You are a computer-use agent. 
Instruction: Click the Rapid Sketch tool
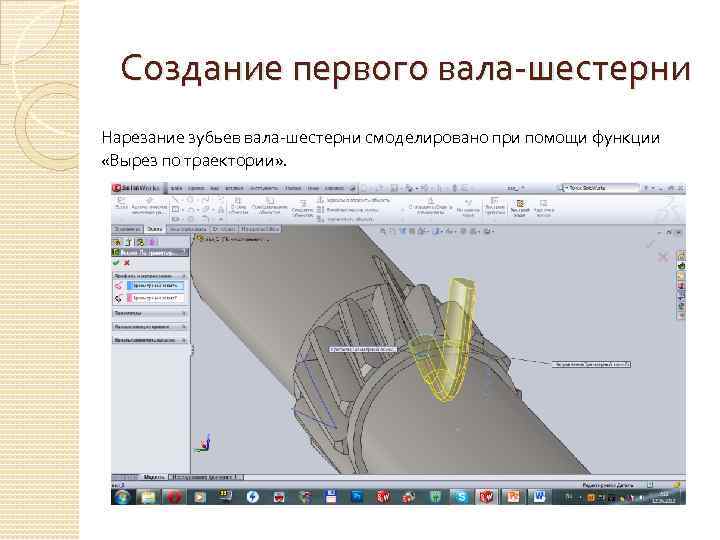[x=520, y=208]
